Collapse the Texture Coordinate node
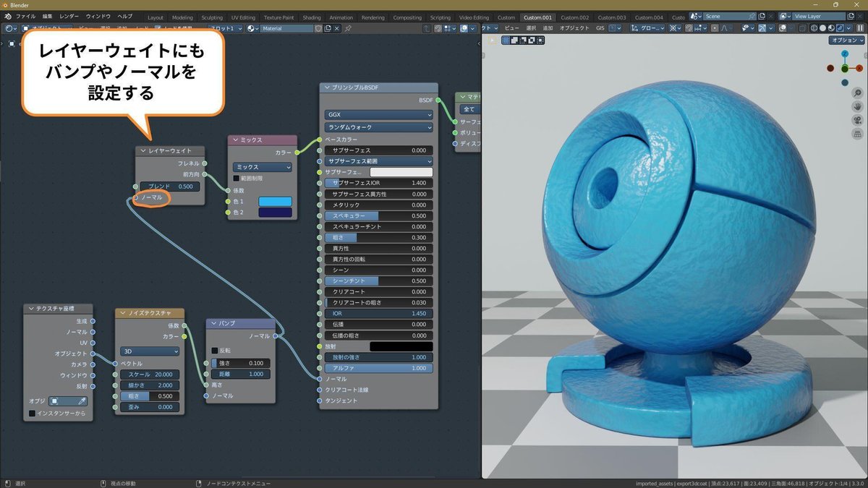868x488 pixels. [30, 309]
